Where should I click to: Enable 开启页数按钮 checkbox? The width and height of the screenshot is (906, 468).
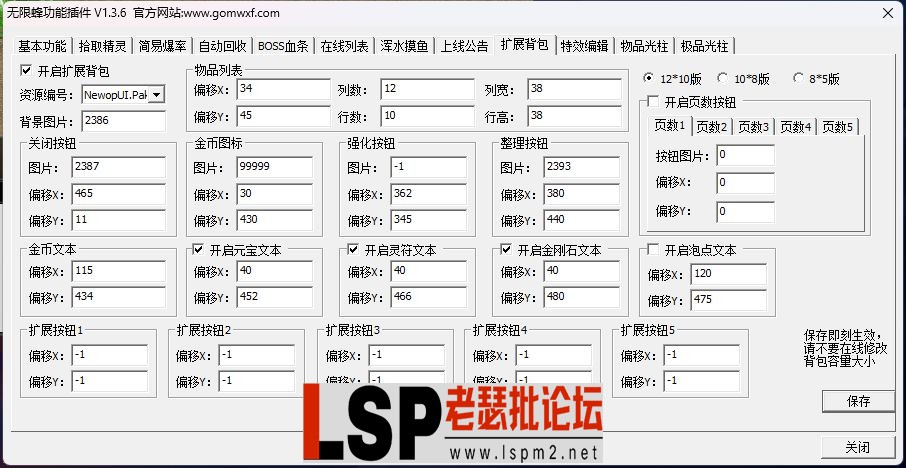click(x=653, y=102)
